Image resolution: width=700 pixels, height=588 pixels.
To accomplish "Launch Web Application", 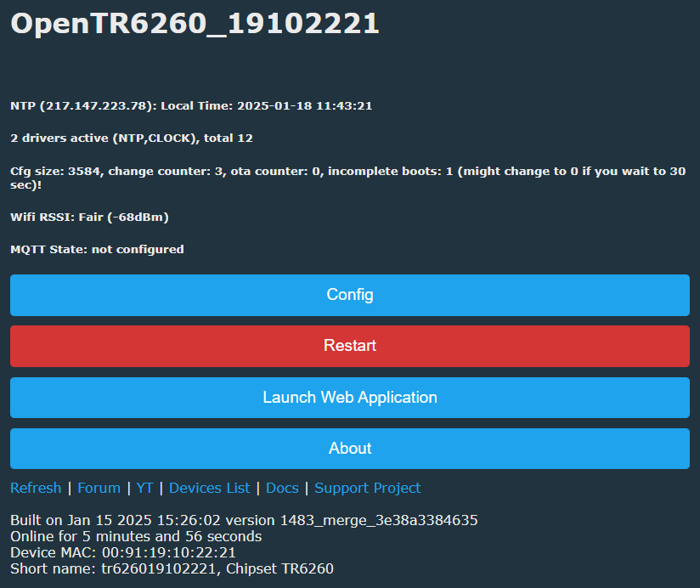I will click(349, 398).
